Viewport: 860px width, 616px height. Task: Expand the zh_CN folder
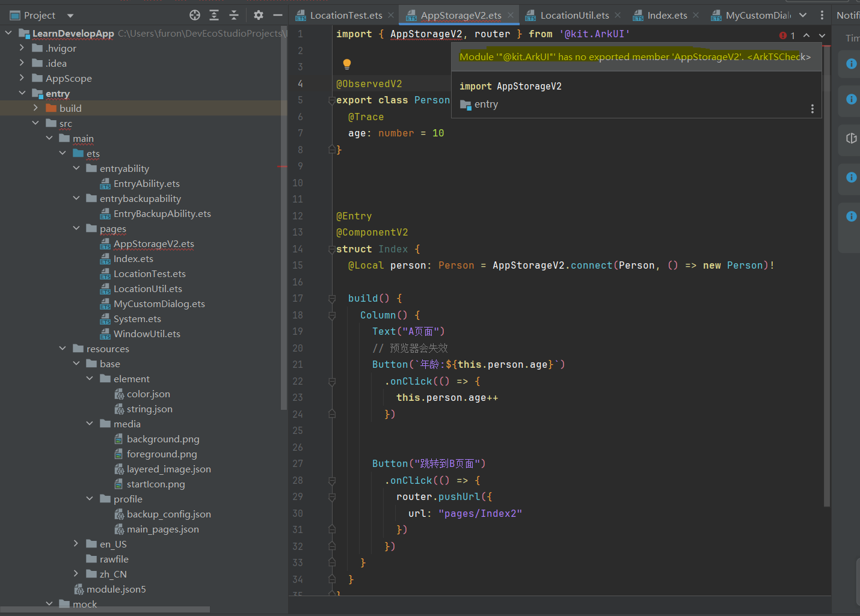pyautogui.click(x=76, y=573)
